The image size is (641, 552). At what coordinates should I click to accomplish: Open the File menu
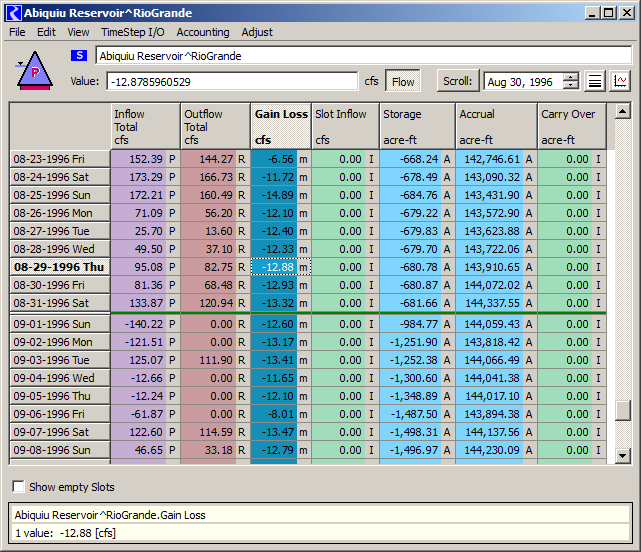click(x=17, y=32)
